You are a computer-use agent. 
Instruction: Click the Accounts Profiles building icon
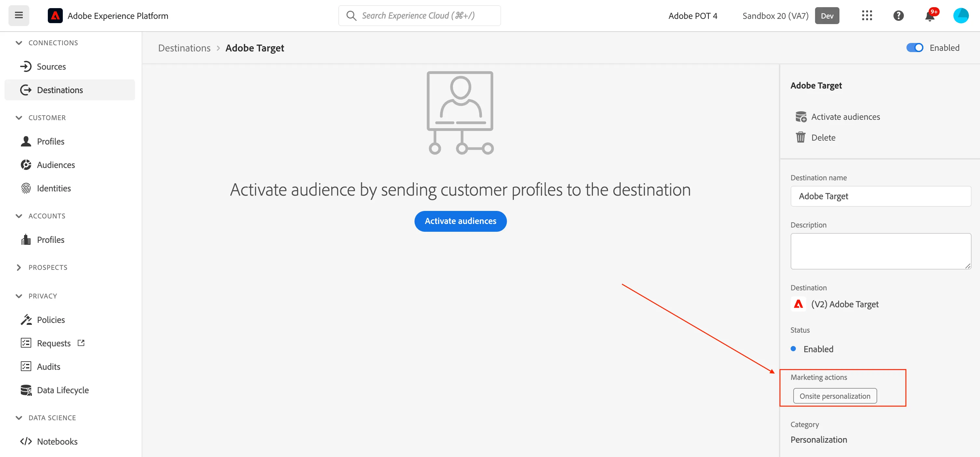(x=26, y=240)
